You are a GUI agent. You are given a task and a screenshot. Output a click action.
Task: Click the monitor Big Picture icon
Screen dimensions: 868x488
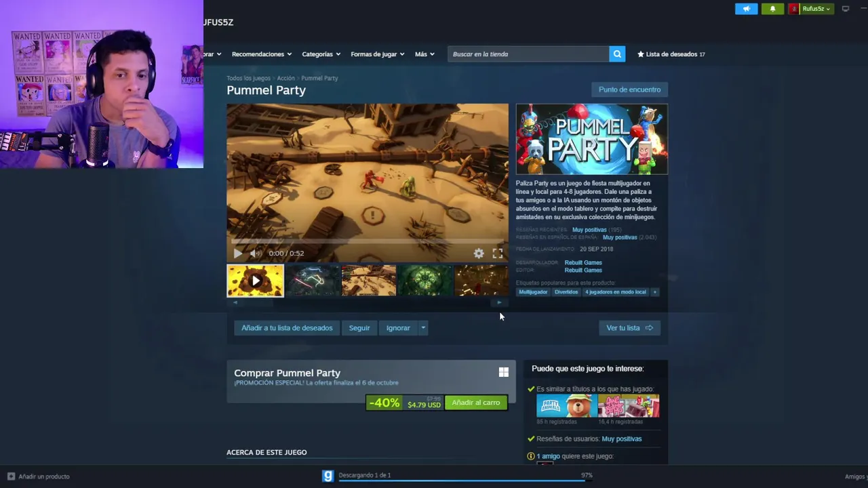[x=846, y=9]
